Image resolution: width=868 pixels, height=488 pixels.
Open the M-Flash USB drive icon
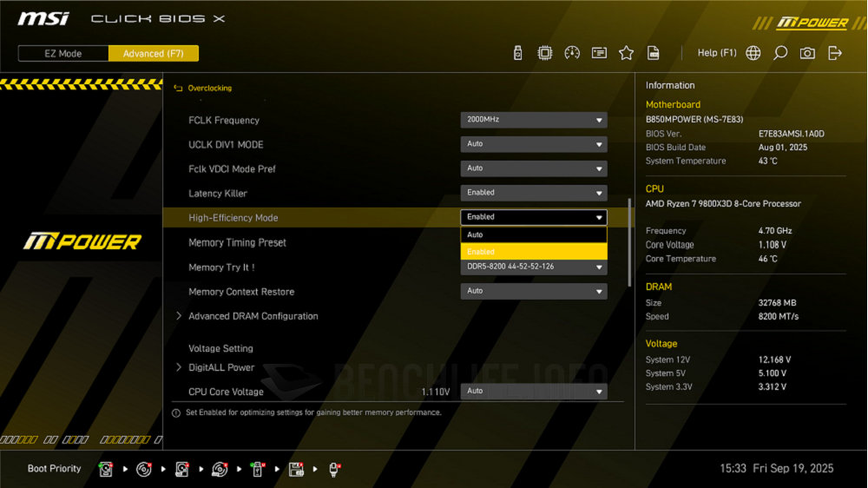pos(517,53)
